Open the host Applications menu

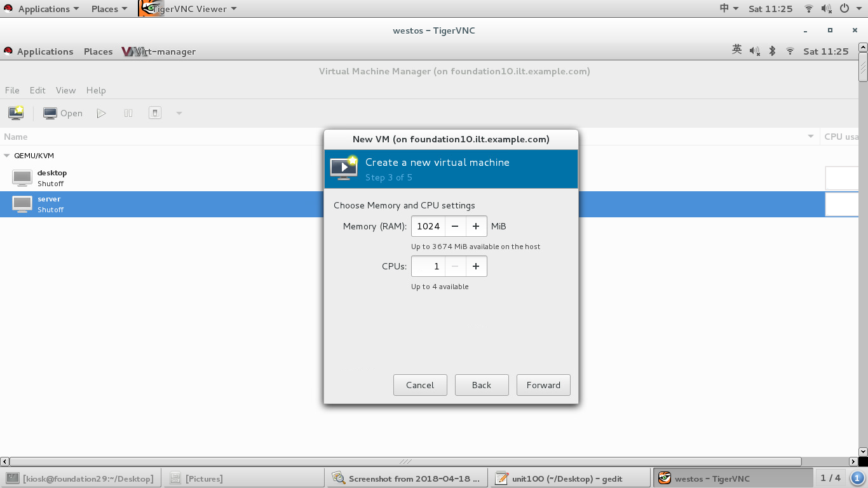coord(41,9)
